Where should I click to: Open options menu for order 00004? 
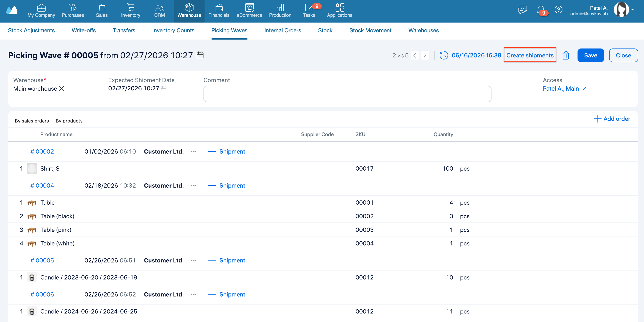[193, 185]
